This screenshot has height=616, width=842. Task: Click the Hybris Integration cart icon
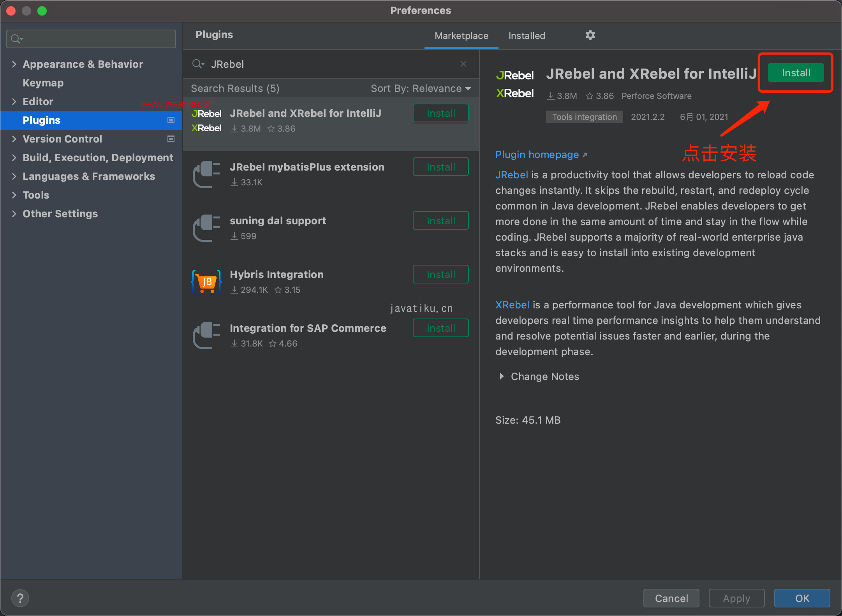206,282
